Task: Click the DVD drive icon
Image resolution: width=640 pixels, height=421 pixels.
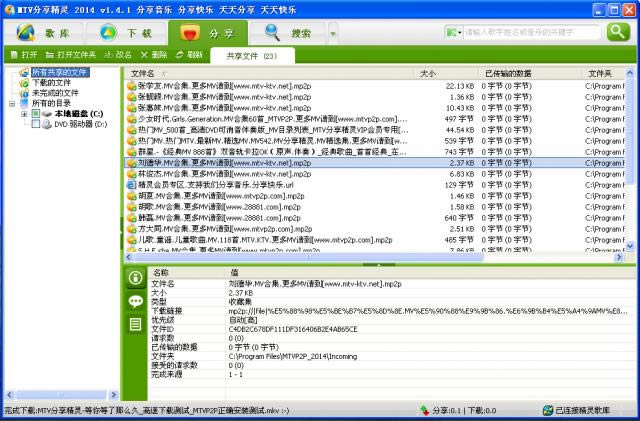Action: tap(47, 124)
